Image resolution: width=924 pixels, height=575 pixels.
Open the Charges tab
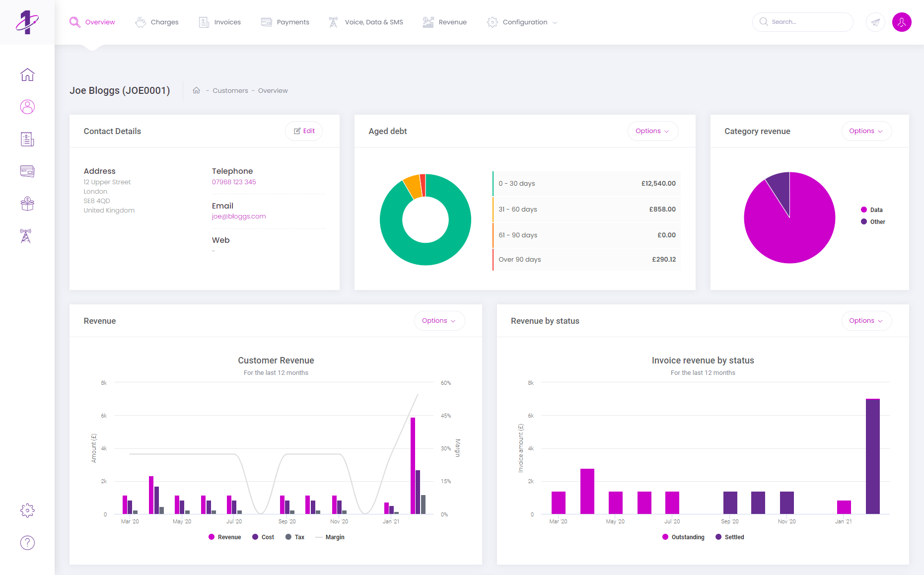tap(157, 22)
